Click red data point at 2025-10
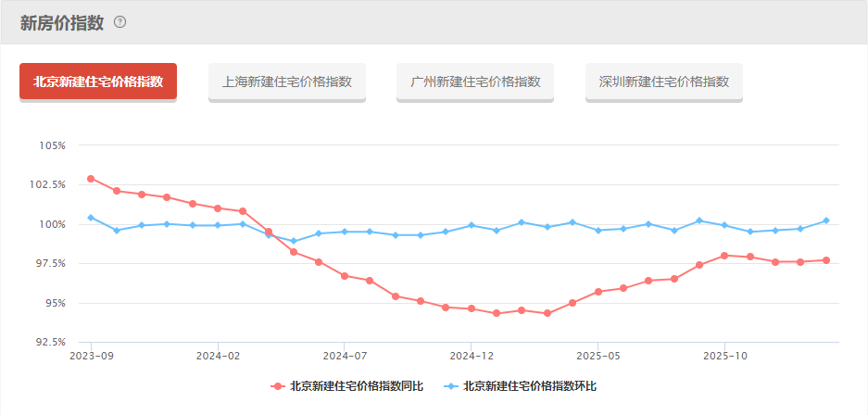Image resolution: width=868 pixels, height=415 pixels. tap(724, 255)
